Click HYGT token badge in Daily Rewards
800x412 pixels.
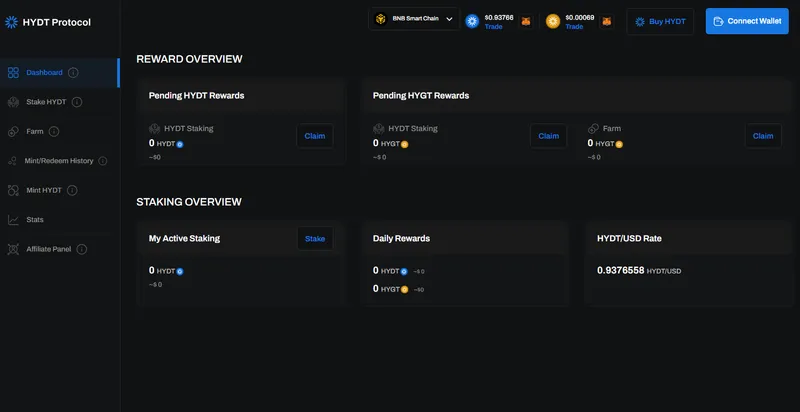[x=404, y=290]
